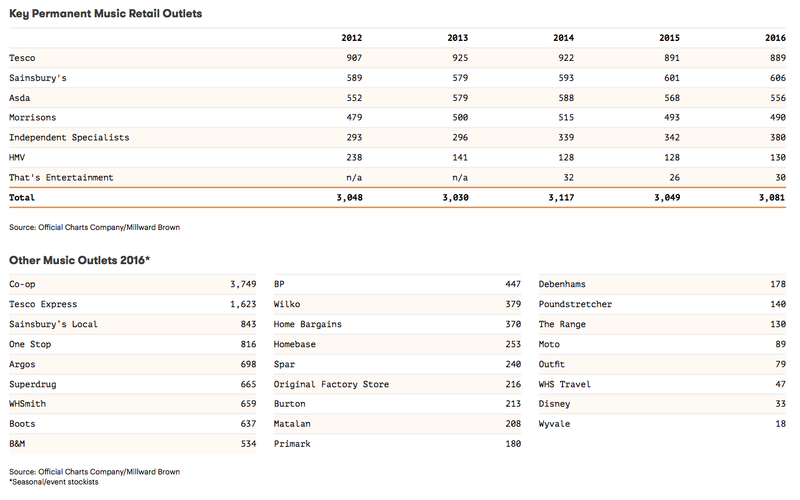
Task: Click the Total row label
Action: pos(22,197)
